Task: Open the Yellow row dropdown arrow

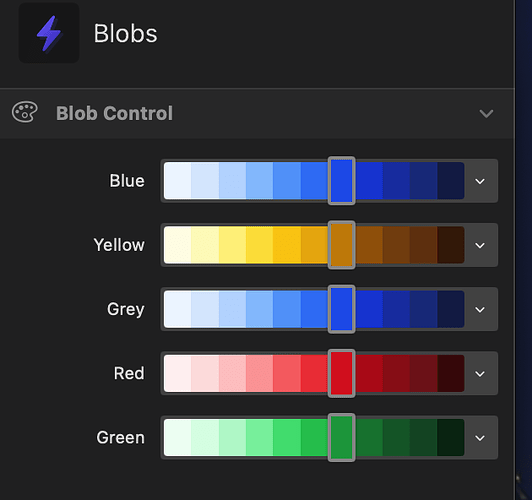Action: (x=480, y=245)
